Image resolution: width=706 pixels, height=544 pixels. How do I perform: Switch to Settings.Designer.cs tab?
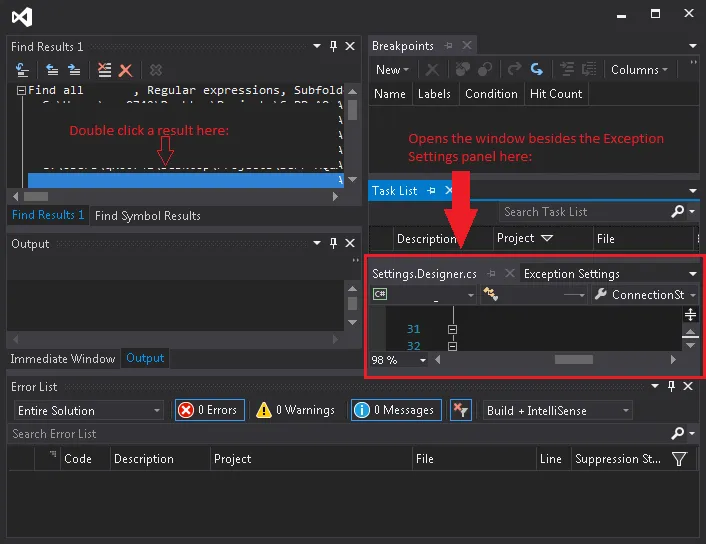[x=424, y=274]
